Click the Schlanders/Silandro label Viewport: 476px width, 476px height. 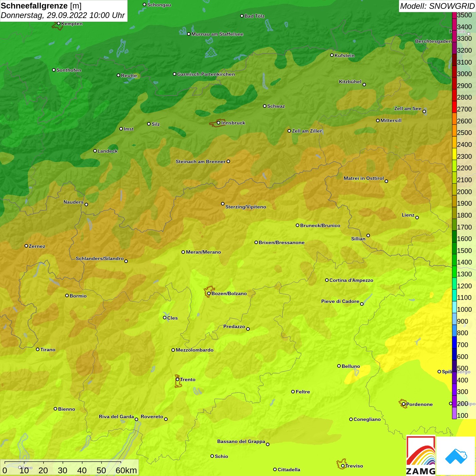(100, 258)
